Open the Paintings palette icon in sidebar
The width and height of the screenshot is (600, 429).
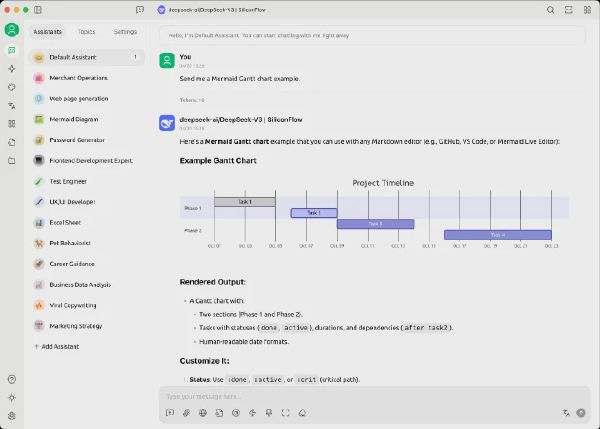pos(12,87)
